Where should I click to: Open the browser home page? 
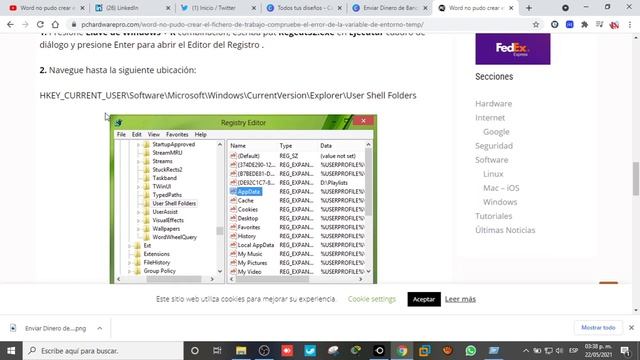(55, 24)
